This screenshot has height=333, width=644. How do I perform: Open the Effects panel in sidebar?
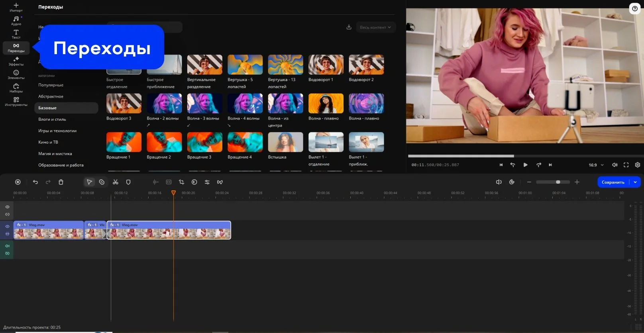(x=16, y=61)
